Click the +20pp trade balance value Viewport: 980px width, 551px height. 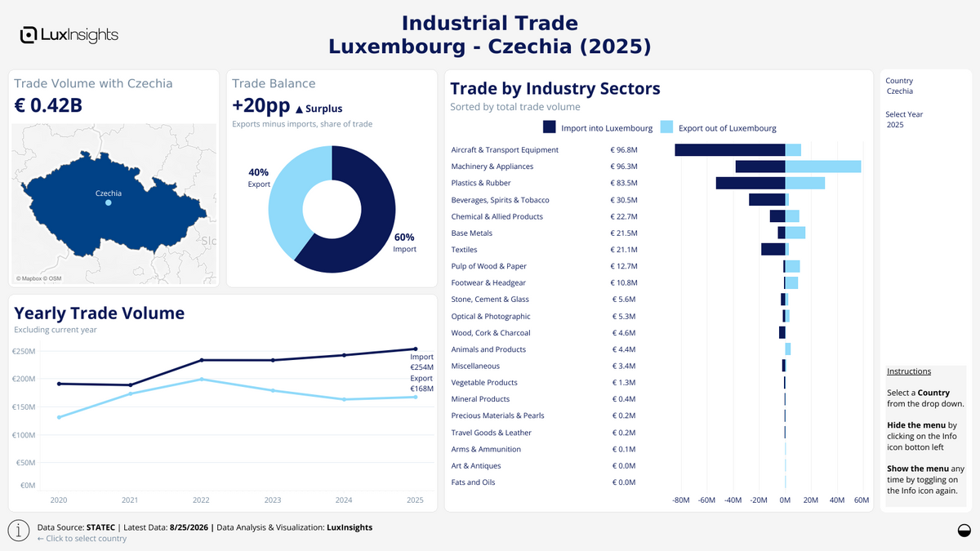pos(260,107)
